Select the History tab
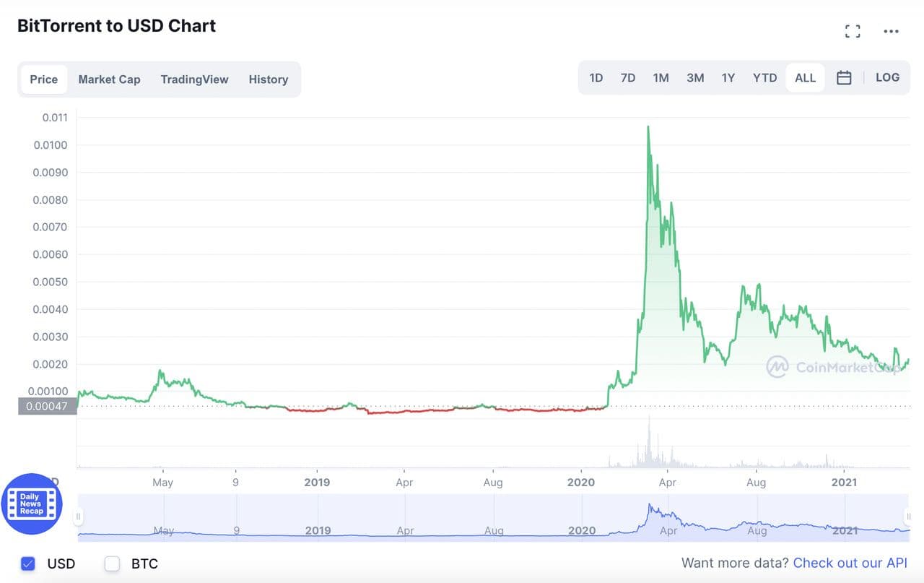Image resolution: width=924 pixels, height=583 pixels. pos(268,79)
